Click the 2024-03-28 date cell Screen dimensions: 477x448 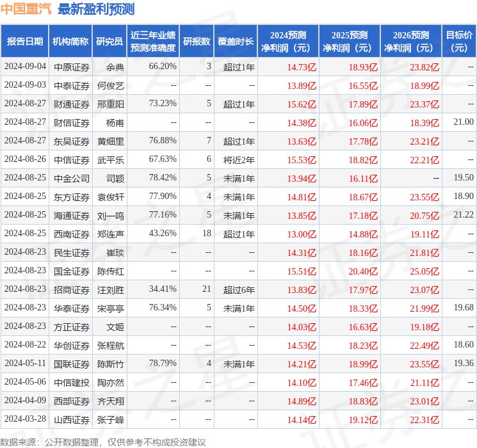click(25, 419)
